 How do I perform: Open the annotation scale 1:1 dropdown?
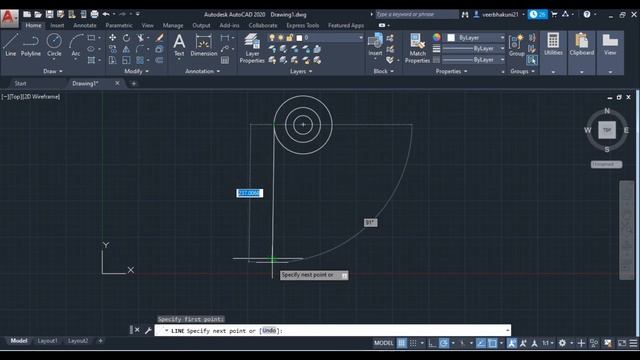tap(548, 343)
